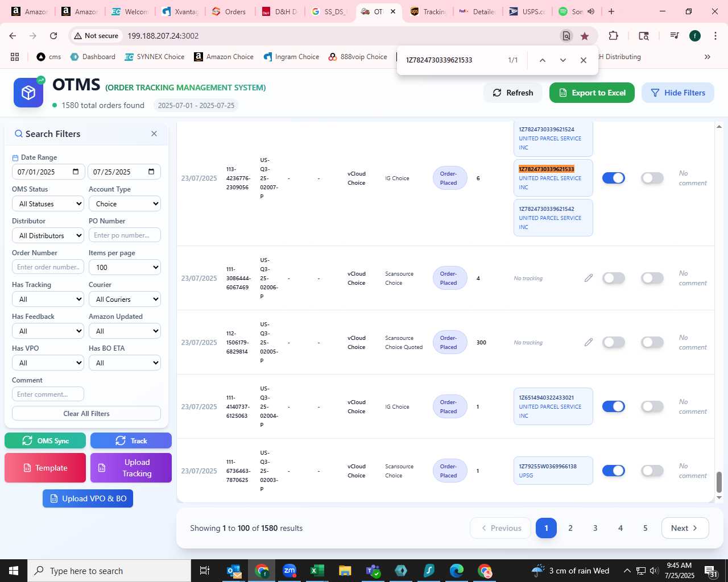This screenshot has width=728, height=582.
Task: Click the orders table vertical scrollbar thumb
Action: point(719,482)
